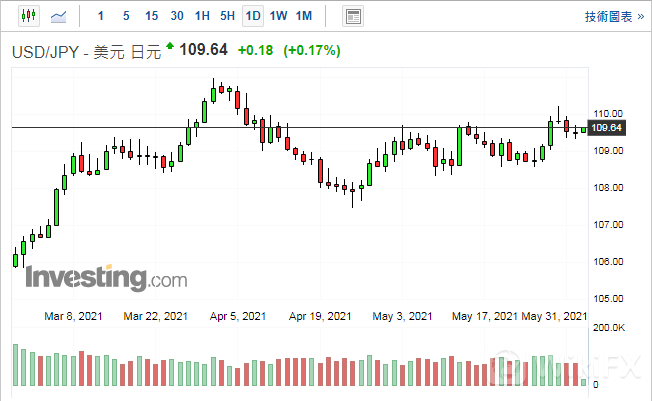Screen dimensions: 652x401
Task: Choose the 1M monthly interval
Action: [x=305, y=16]
